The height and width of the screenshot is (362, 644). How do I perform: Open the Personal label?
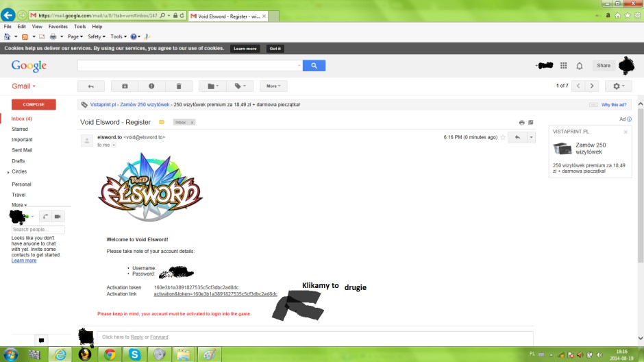click(21, 184)
